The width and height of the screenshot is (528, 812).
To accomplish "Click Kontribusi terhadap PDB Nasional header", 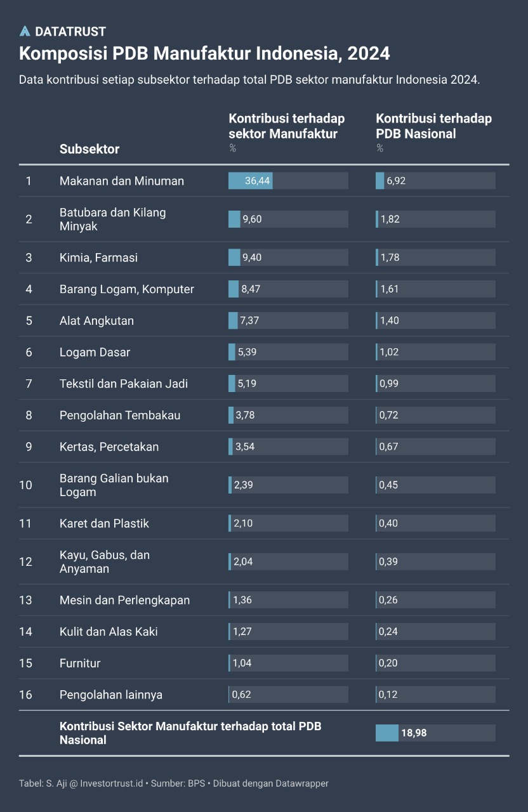I will 433,126.
